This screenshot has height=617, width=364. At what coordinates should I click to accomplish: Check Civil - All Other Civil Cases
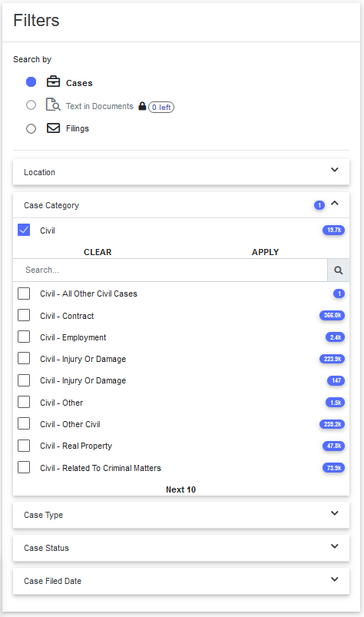[x=24, y=294]
